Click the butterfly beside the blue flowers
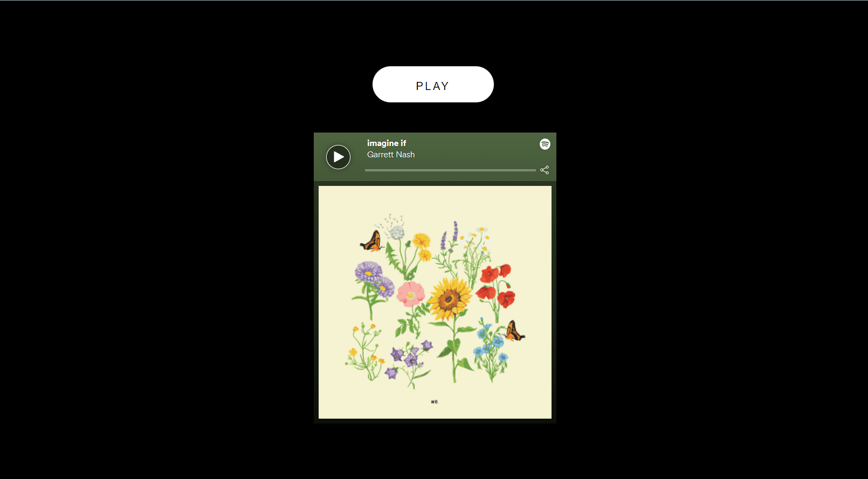The image size is (868, 479). tap(514, 330)
